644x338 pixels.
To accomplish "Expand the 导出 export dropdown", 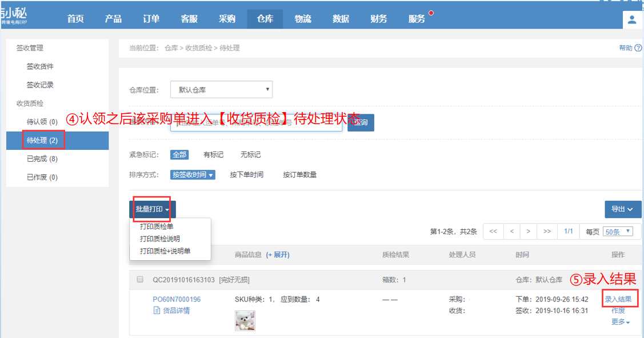I will click(x=622, y=209).
